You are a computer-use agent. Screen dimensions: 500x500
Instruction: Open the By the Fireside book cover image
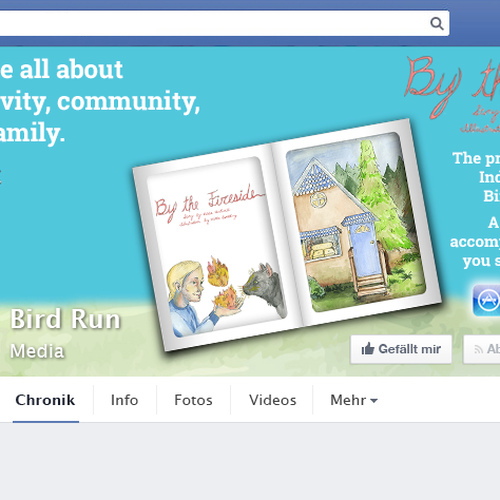[217, 247]
